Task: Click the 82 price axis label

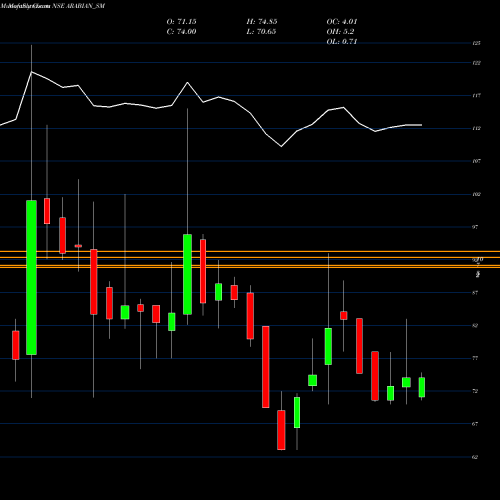Action: click(x=475, y=325)
